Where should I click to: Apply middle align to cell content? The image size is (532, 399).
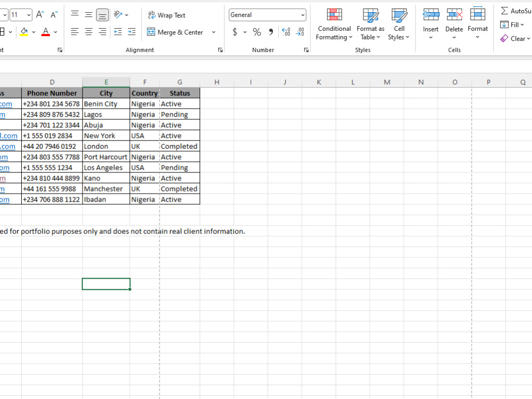tap(88, 14)
